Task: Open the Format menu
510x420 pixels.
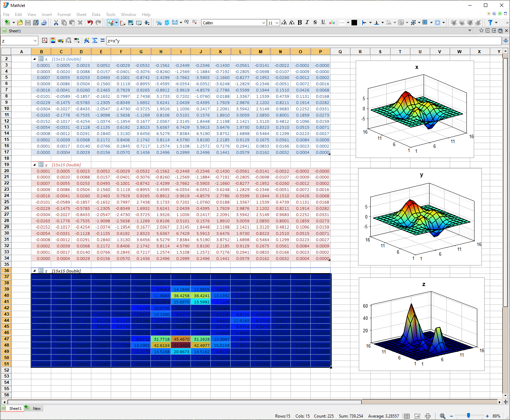Action: click(x=64, y=15)
